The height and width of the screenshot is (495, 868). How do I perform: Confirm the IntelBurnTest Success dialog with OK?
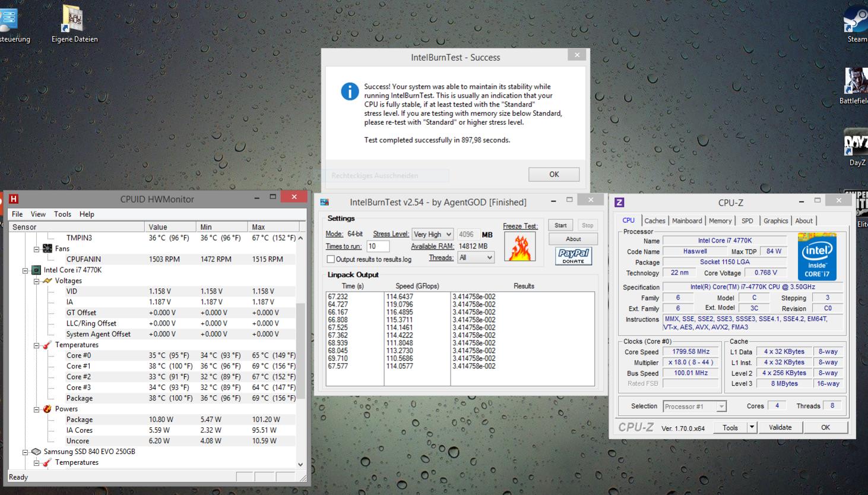pos(554,174)
